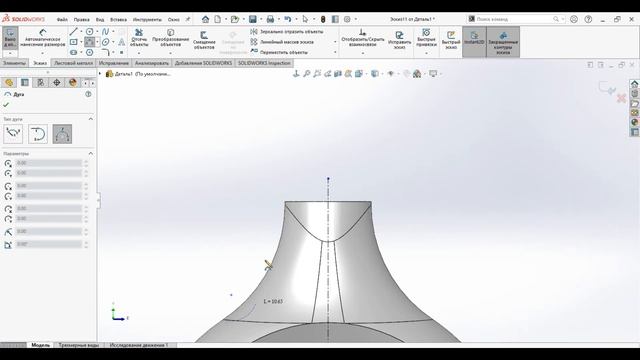This screenshot has height=360, width=640.
Task: Open the Файл menu
Action: (x=62, y=20)
